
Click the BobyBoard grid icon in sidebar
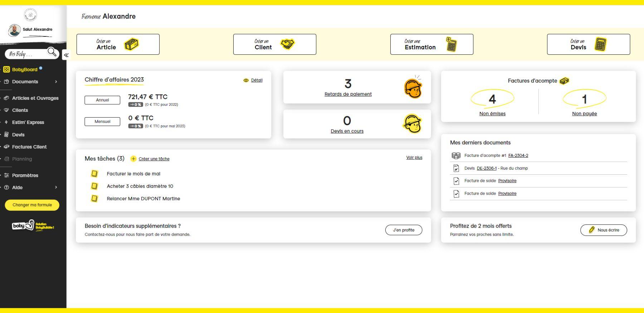coord(6,70)
